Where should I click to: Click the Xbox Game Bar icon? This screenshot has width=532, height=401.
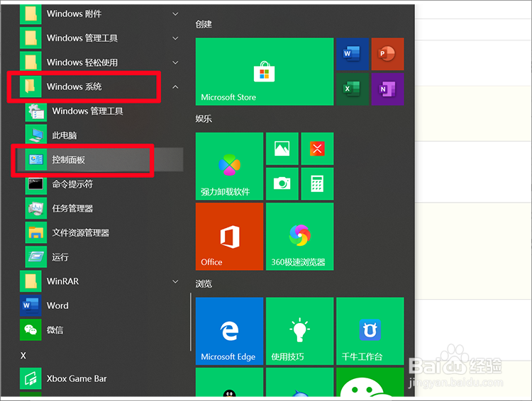31,378
